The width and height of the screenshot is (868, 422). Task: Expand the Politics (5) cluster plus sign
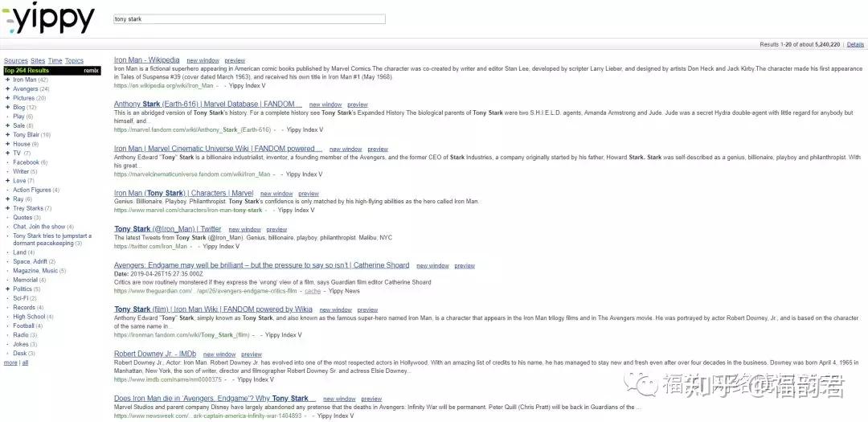point(7,289)
